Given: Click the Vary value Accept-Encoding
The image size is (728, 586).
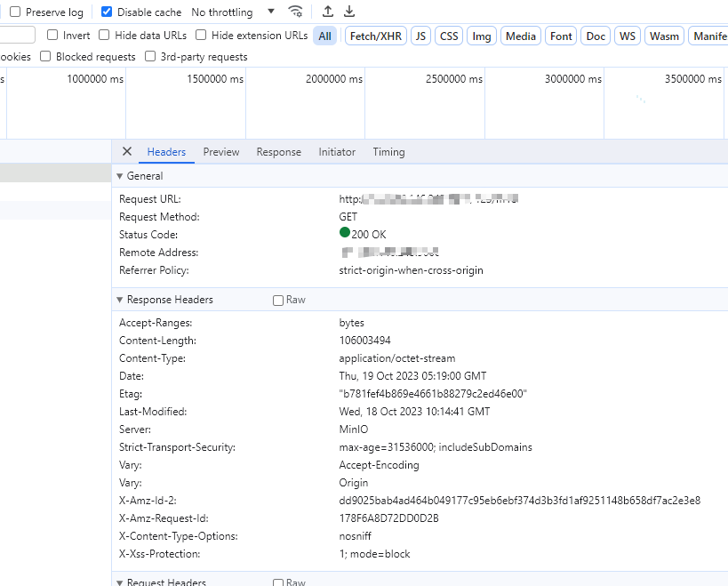Looking at the screenshot, I should click(379, 465).
